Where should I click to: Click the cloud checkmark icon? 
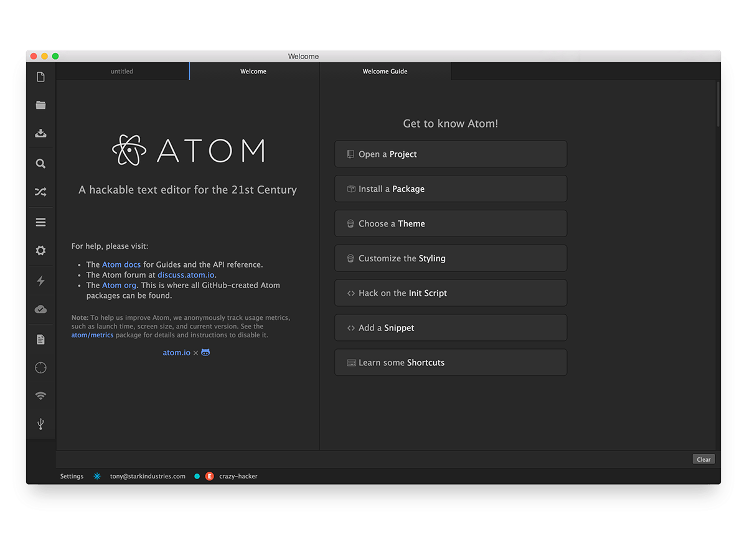pyautogui.click(x=40, y=309)
